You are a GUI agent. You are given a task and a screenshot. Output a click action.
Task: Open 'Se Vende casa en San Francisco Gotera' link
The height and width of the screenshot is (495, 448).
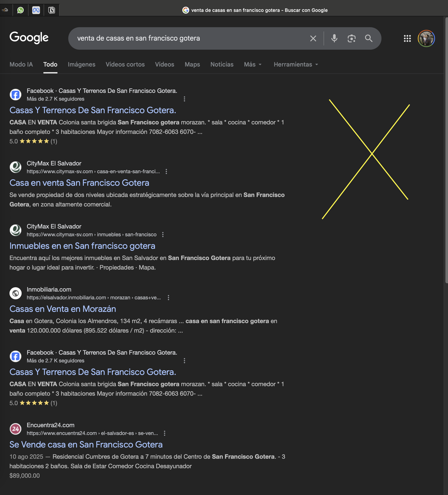point(86,445)
